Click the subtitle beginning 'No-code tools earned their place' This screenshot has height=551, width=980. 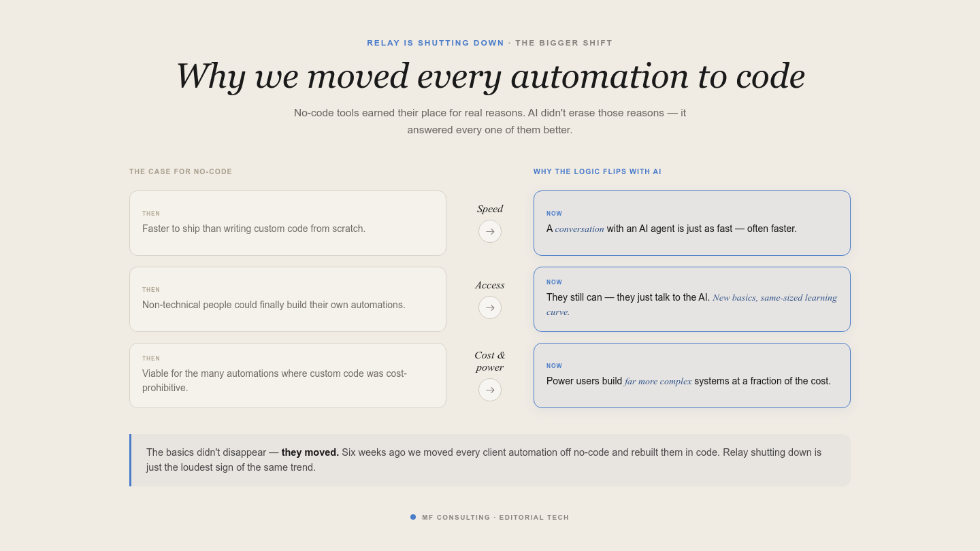coord(490,121)
